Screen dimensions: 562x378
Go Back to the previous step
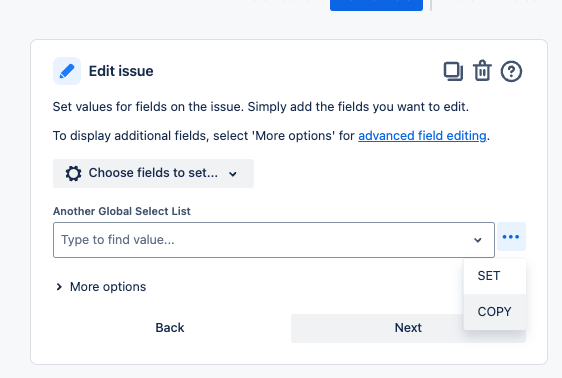170,328
